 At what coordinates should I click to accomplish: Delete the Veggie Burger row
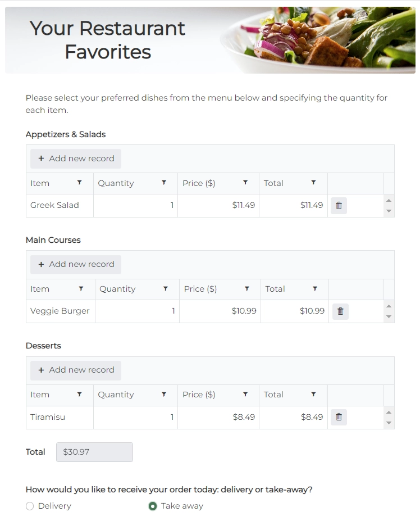340,311
